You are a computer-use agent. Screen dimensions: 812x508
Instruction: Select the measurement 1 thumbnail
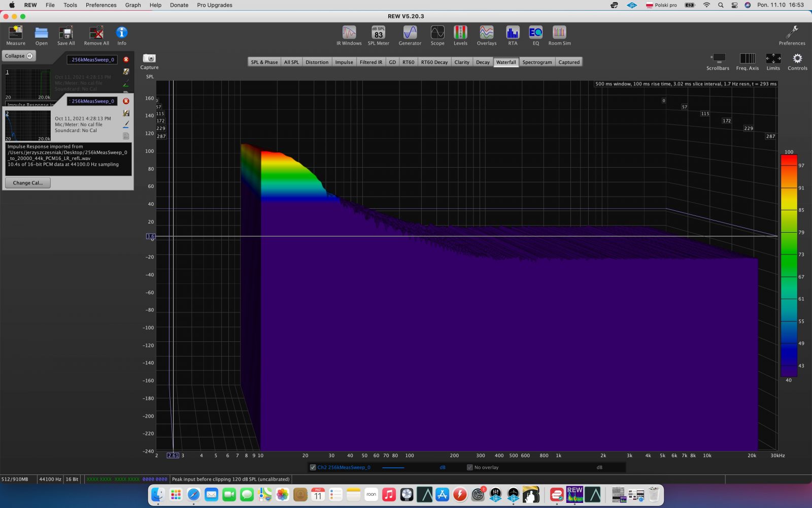[x=28, y=84]
